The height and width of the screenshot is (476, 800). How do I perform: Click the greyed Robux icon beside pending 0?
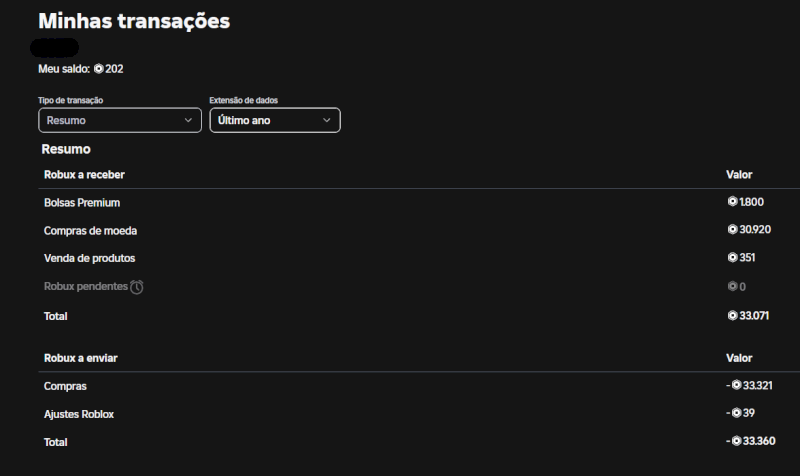pos(732,287)
